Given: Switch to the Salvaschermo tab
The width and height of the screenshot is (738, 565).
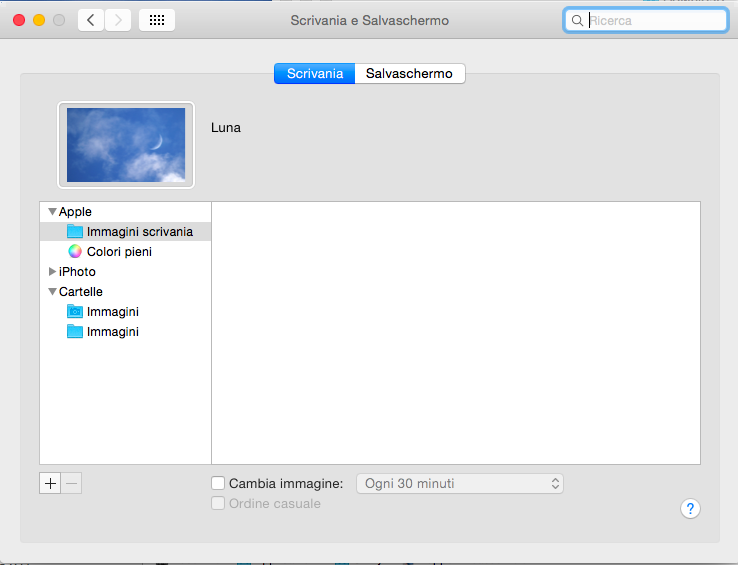Looking at the screenshot, I should coord(409,73).
